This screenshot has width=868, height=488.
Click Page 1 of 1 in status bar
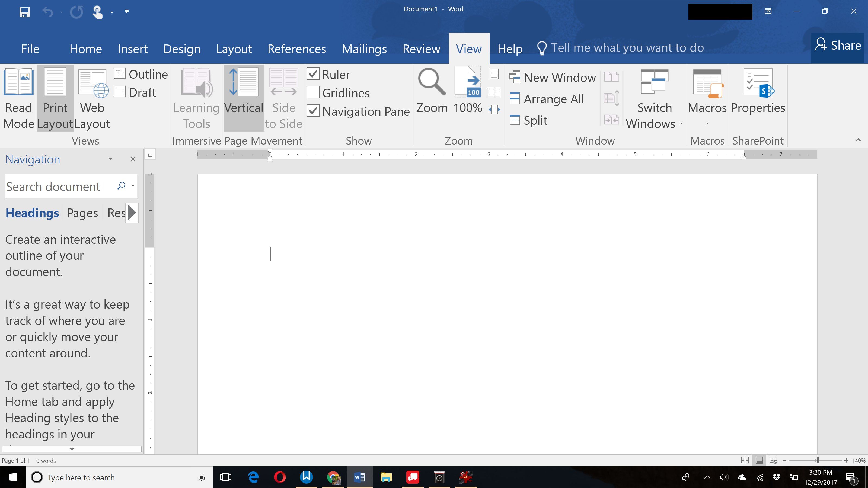click(x=16, y=460)
